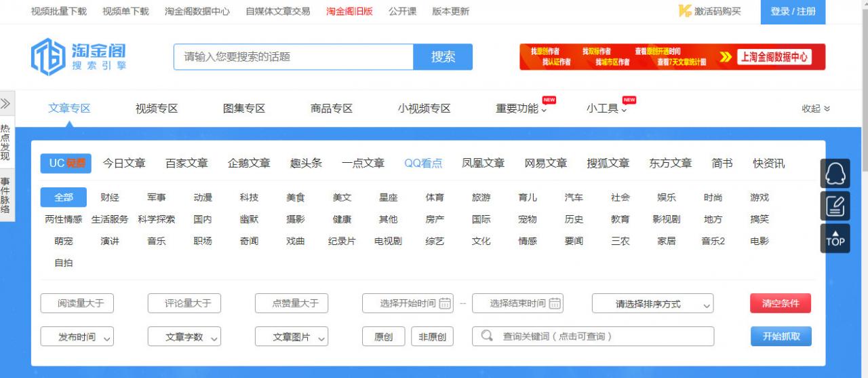This screenshot has height=378, width=868.
Task: Switch to the 商品专区 tab
Action: coord(332,109)
